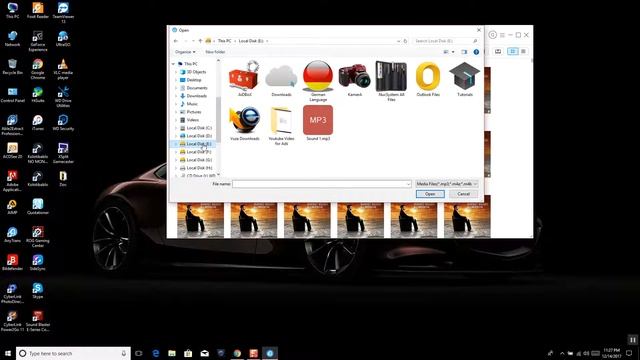Open the Downloads cloud folder in file list

pyautogui.click(x=281, y=78)
